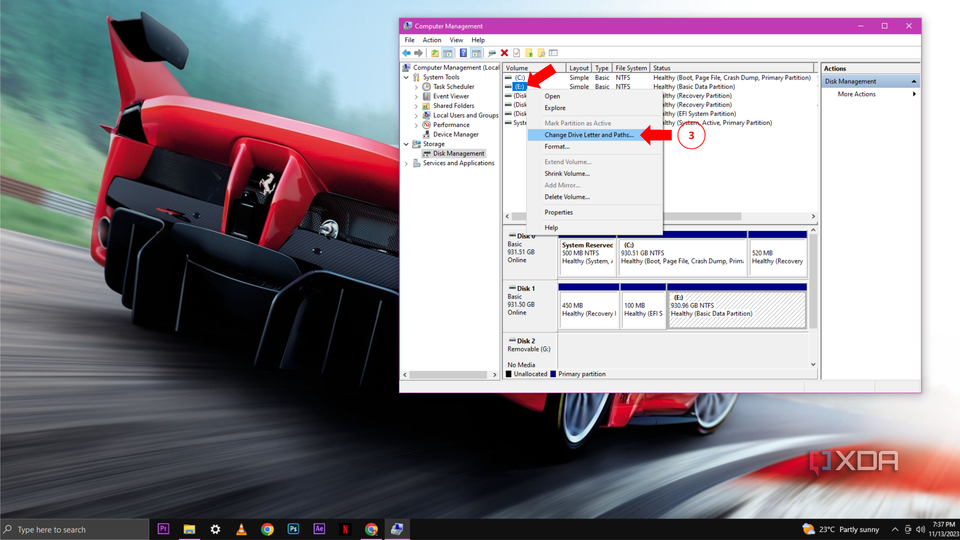Open the More Actions submenu arrow
Viewport: 960px width, 540px height.
point(914,94)
